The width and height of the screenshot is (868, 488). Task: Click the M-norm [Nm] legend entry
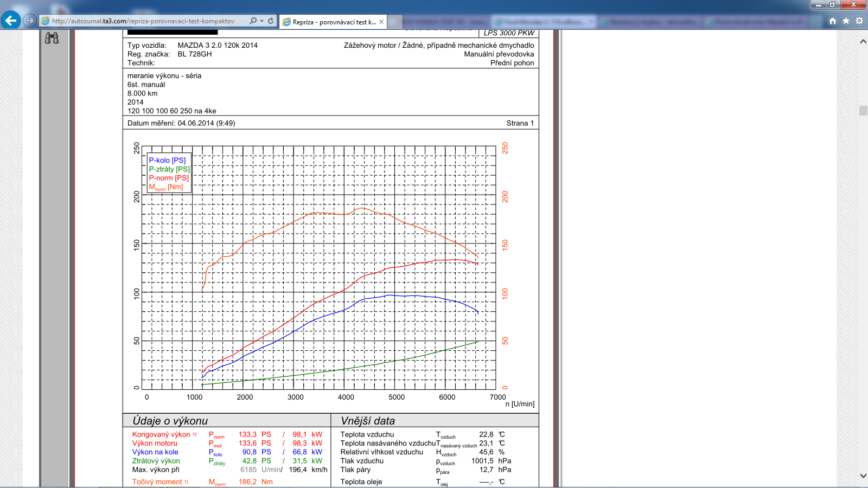coord(166,187)
